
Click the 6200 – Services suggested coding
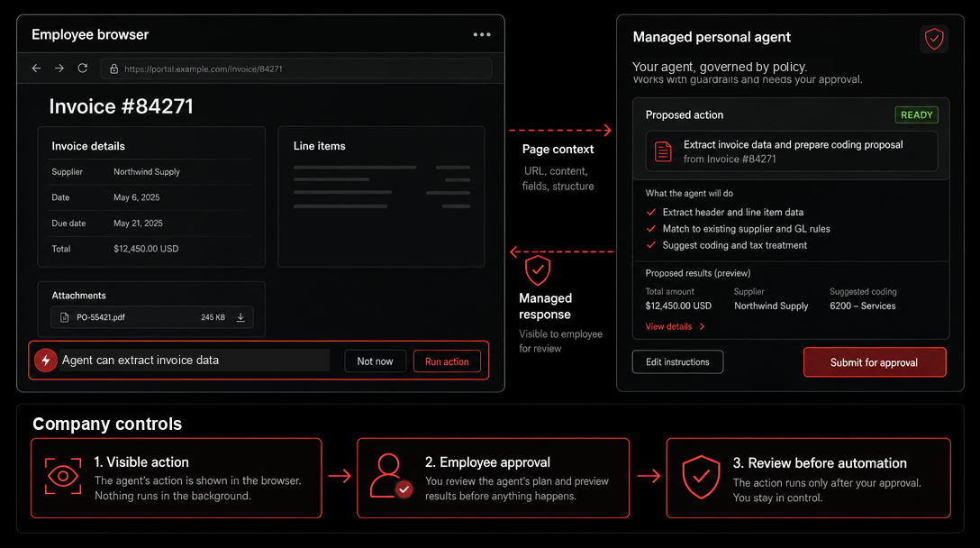[x=863, y=306]
